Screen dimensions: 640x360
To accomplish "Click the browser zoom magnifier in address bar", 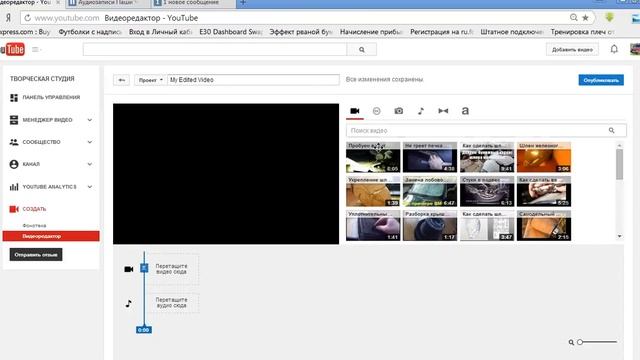I will coord(573,18).
